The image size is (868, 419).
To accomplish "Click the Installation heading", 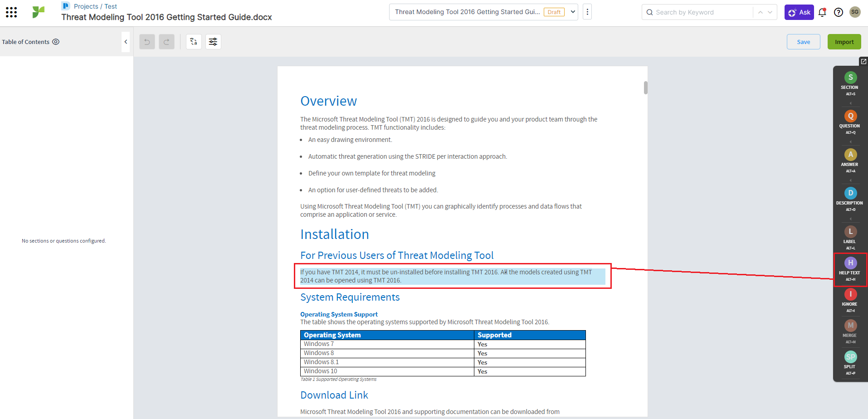I will click(x=334, y=234).
